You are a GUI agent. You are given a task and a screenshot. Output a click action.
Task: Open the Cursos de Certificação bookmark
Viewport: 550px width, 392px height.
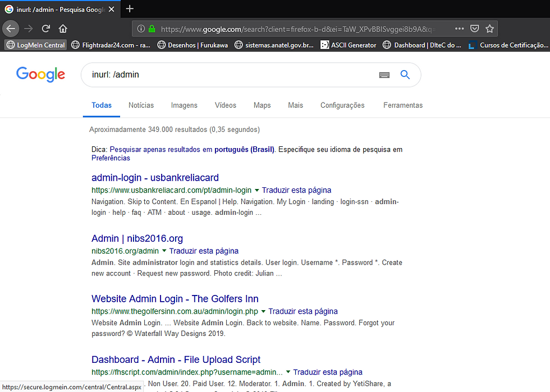pos(508,45)
